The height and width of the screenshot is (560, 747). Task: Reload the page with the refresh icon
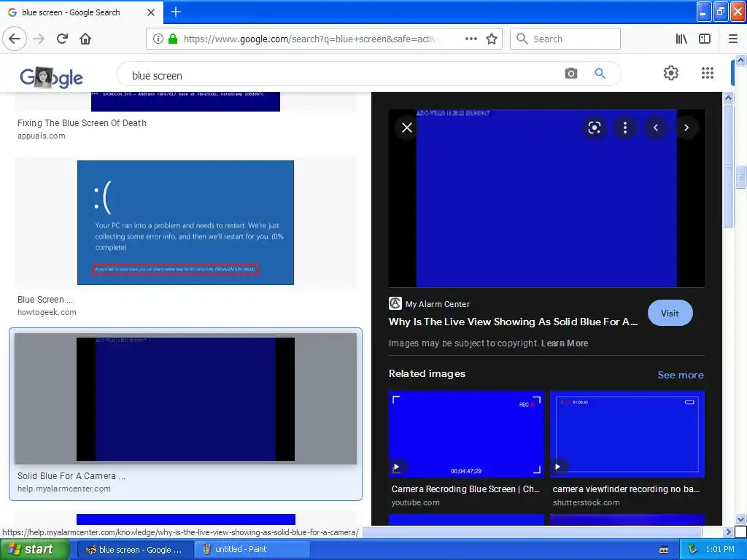pos(62,39)
